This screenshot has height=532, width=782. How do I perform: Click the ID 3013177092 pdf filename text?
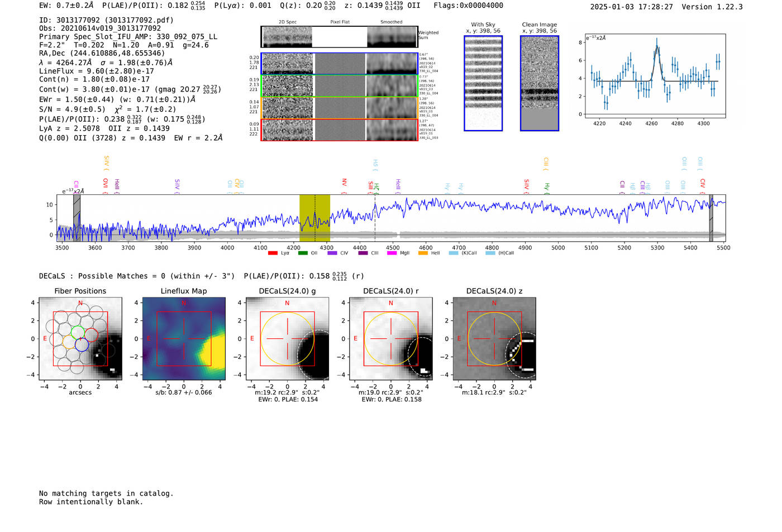click(106, 20)
